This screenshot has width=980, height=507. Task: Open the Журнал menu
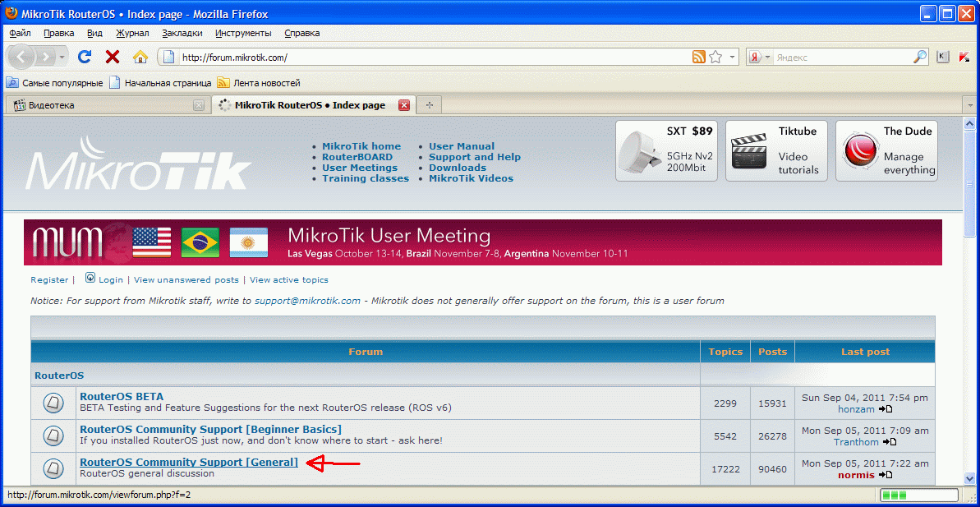coord(132,33)
